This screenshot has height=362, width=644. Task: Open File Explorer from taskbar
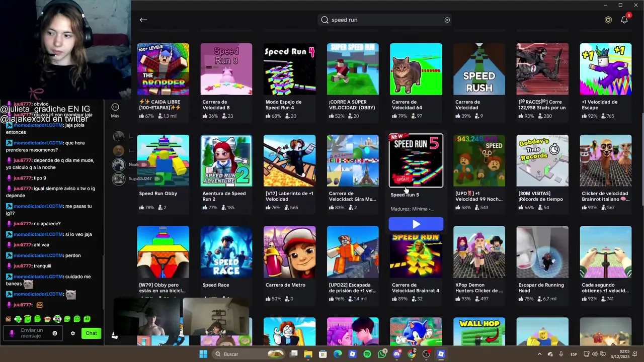[308, 354]
